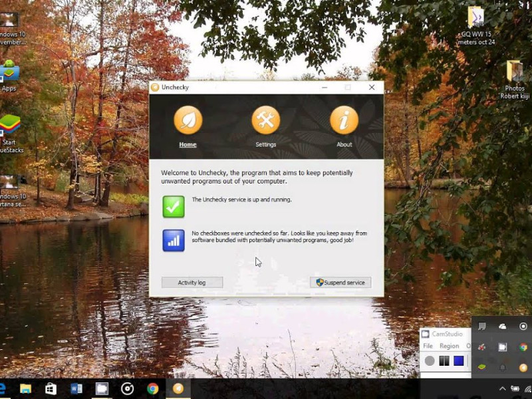Open the Unchecky About info icon
Image resolution: width=532 pixels, height=399 pixels.
pyautogui.click(x=344, y=120)
